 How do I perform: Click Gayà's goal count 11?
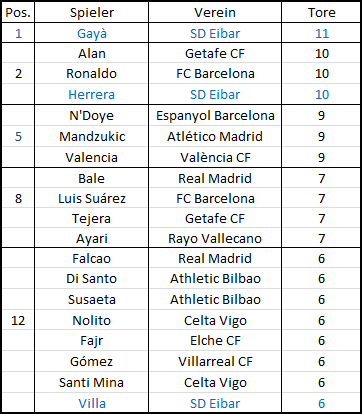click(x=321, y=33)
